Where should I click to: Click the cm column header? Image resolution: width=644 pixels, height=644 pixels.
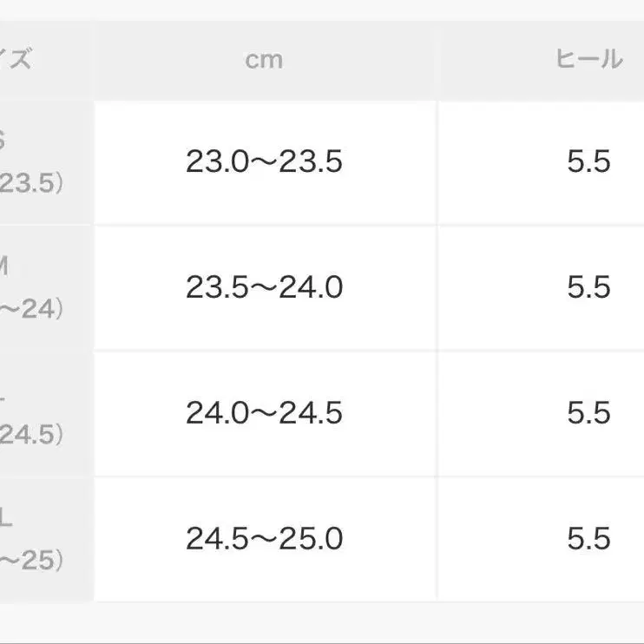(264, 60)
